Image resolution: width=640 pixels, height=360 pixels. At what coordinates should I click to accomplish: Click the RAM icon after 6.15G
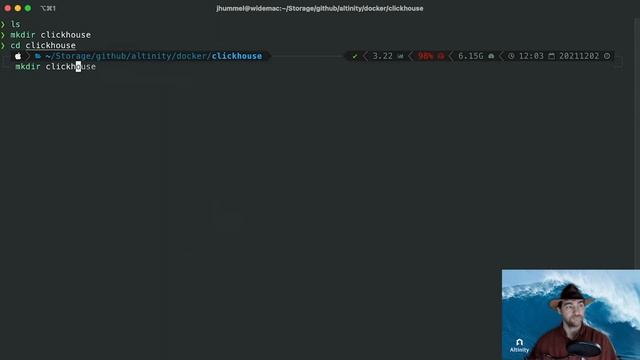tap(491, 56)
